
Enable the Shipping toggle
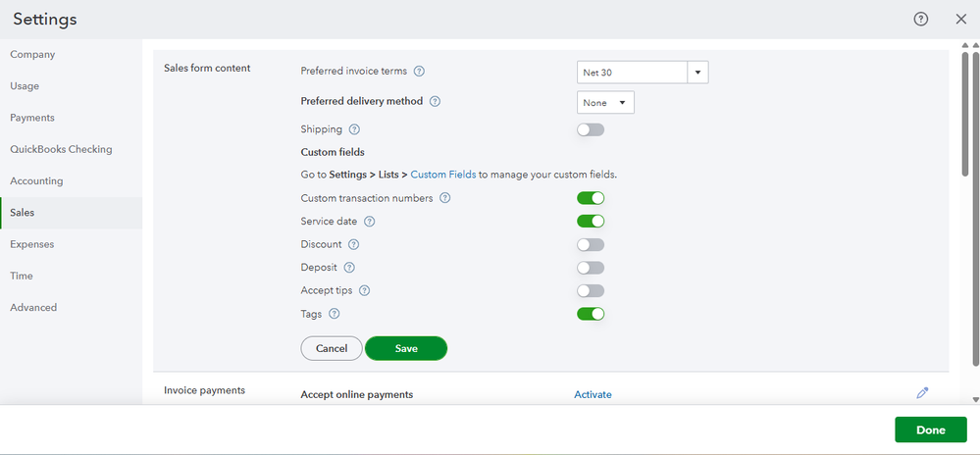point(591,129)
